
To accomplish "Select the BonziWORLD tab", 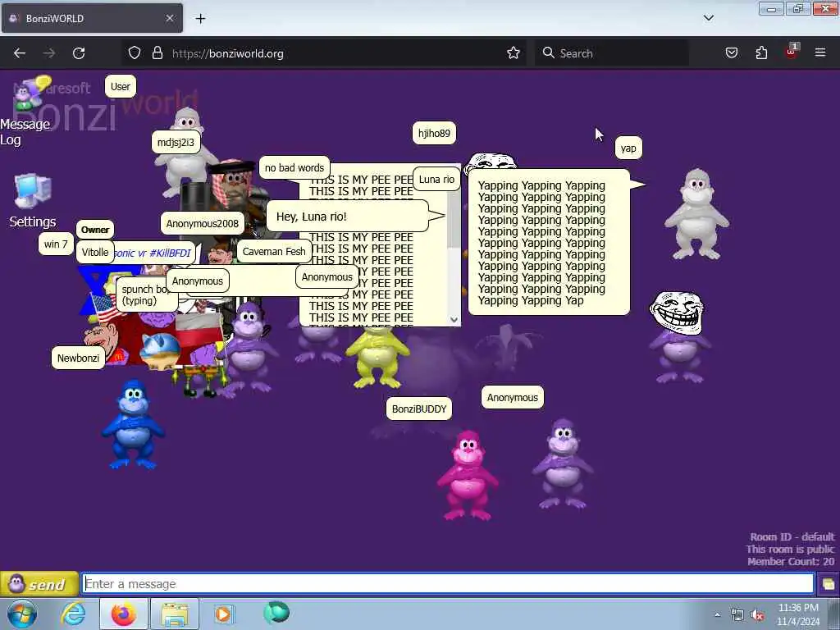I will tap(92, 18).
